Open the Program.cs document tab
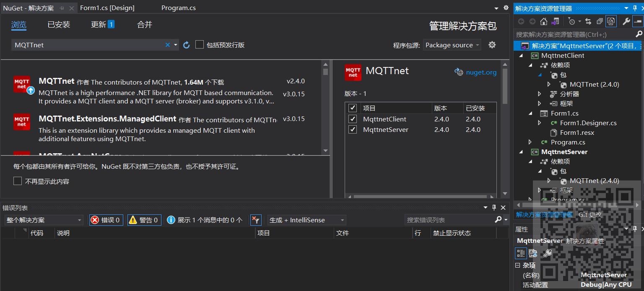 [x=179, y=8]
